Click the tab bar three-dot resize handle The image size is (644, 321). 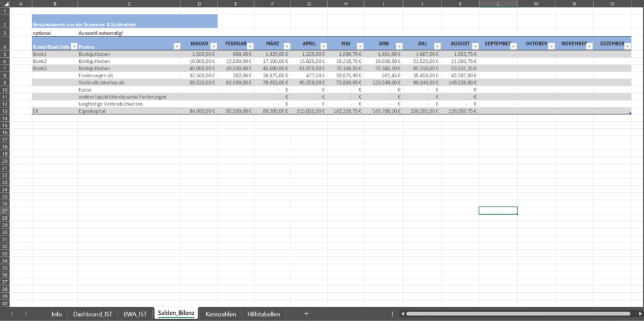point(392,313)
